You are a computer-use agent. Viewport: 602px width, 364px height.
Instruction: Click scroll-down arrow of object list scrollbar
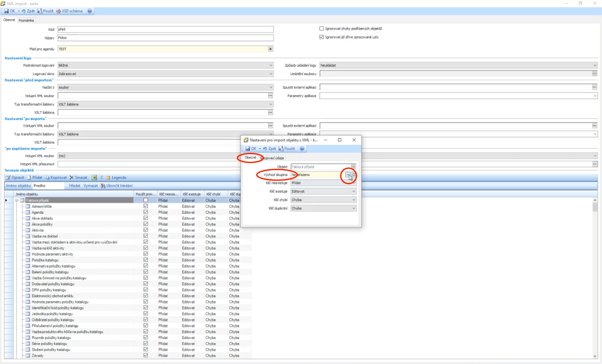click(595, 356)
